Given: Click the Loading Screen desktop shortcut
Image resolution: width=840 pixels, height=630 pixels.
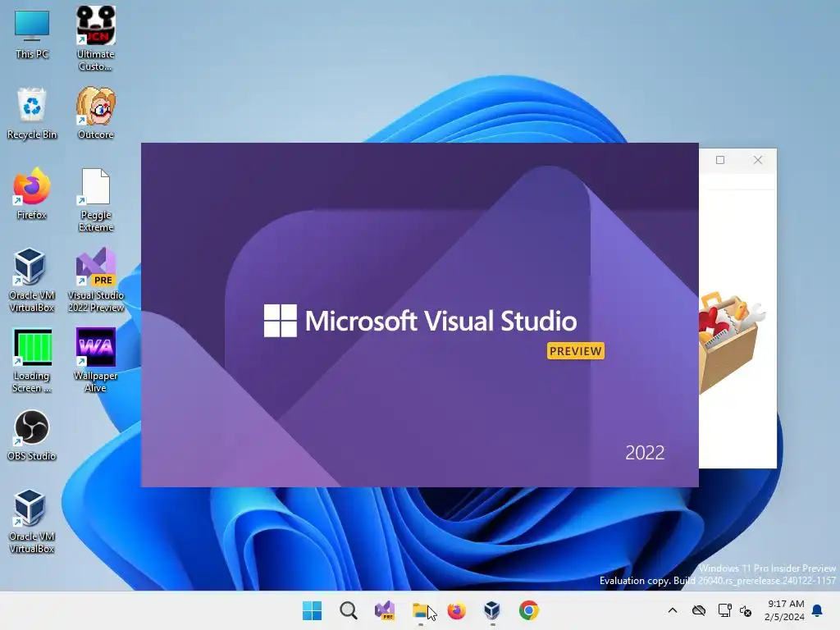Looking at the screenshot, I should (32, 361).
